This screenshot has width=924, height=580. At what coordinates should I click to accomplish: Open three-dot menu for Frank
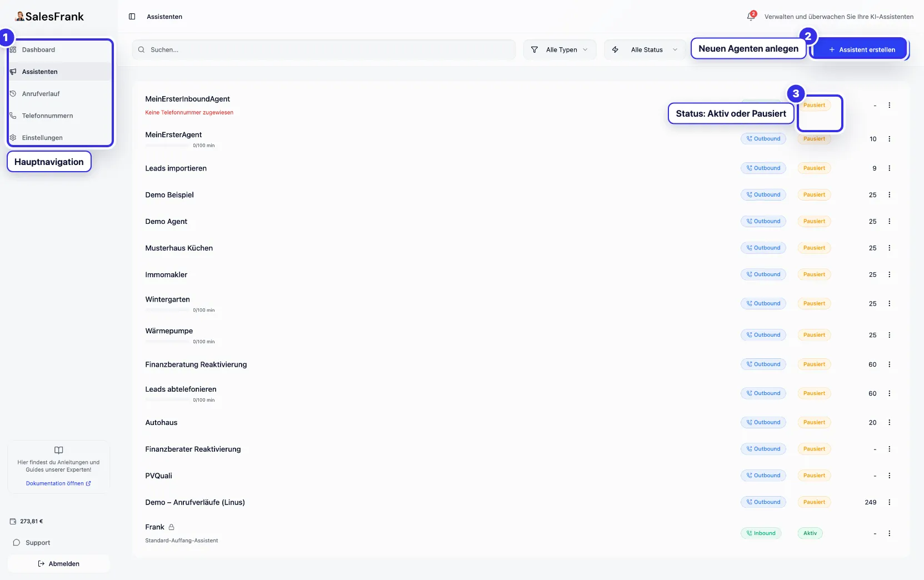coord(889,533)
